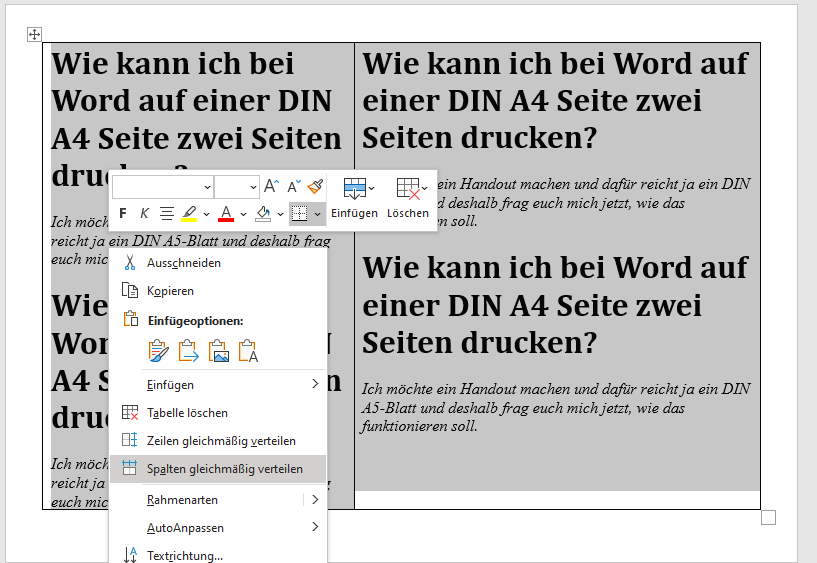The width and height of the screenshot is (817, 563).
Task: Click the Einfügen table insert icon
Action: pyautogui.click(x=355, y=188)
